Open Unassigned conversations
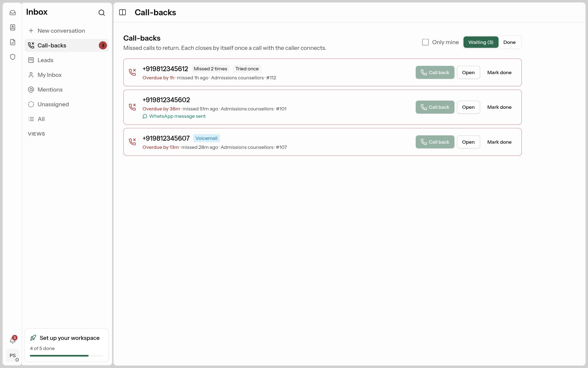Viewport: 588px width, 368px height. click(x=66, y=104)
